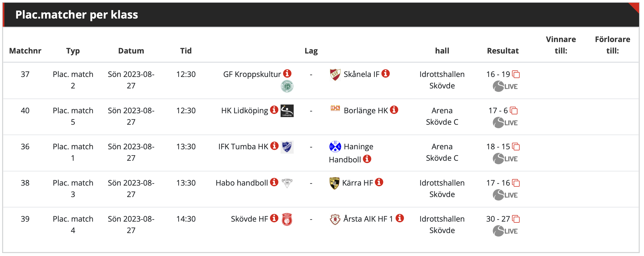
Task: Click the info icon beside GF Kroppskultur
Action: coord(287,73)
